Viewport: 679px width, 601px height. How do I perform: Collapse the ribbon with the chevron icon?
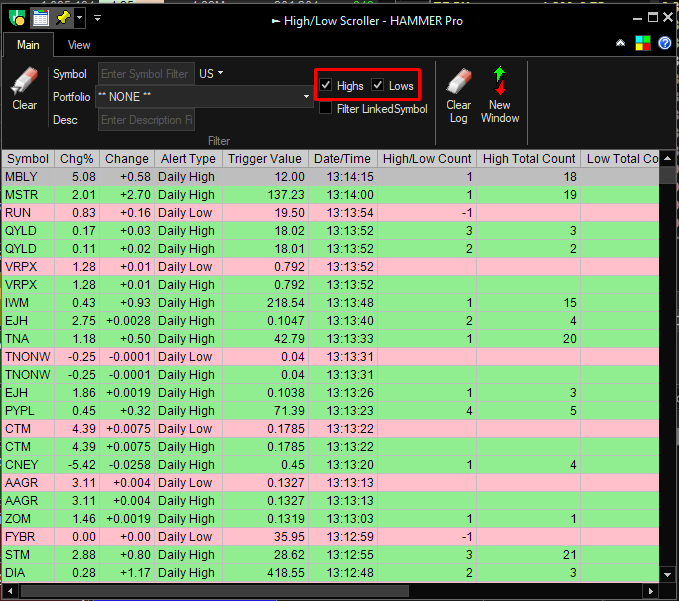click(621, 43)
